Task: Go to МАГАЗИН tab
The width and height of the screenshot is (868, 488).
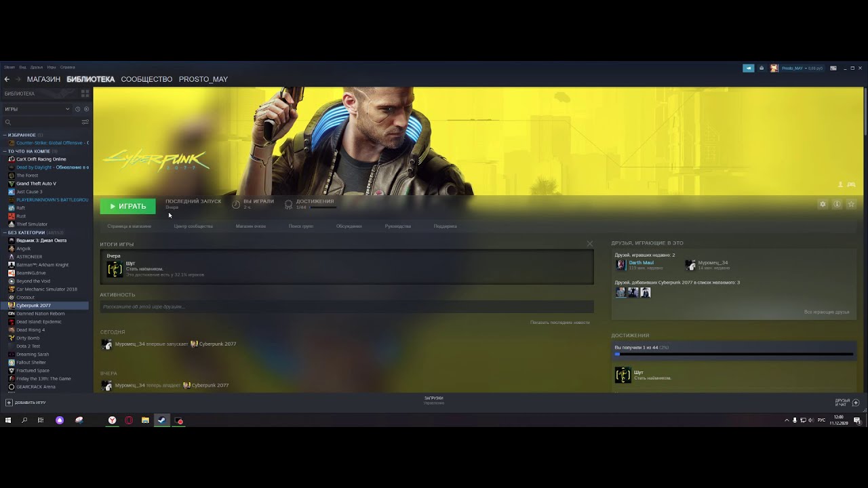Action: coord(43,79)
